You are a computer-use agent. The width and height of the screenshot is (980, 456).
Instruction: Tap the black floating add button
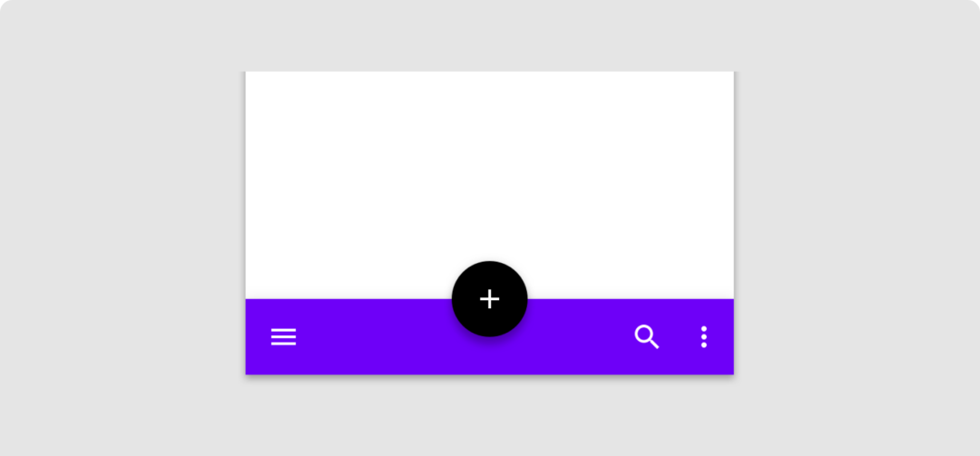point(489,298)
